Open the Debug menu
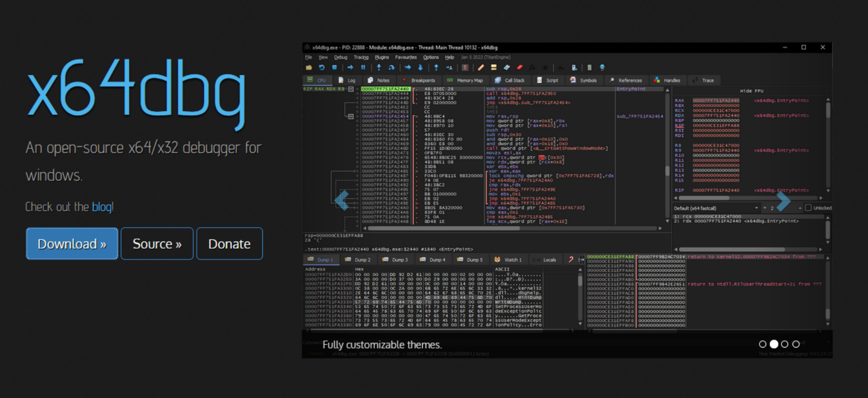Screen dimensions: 868x398 point(341,57)
